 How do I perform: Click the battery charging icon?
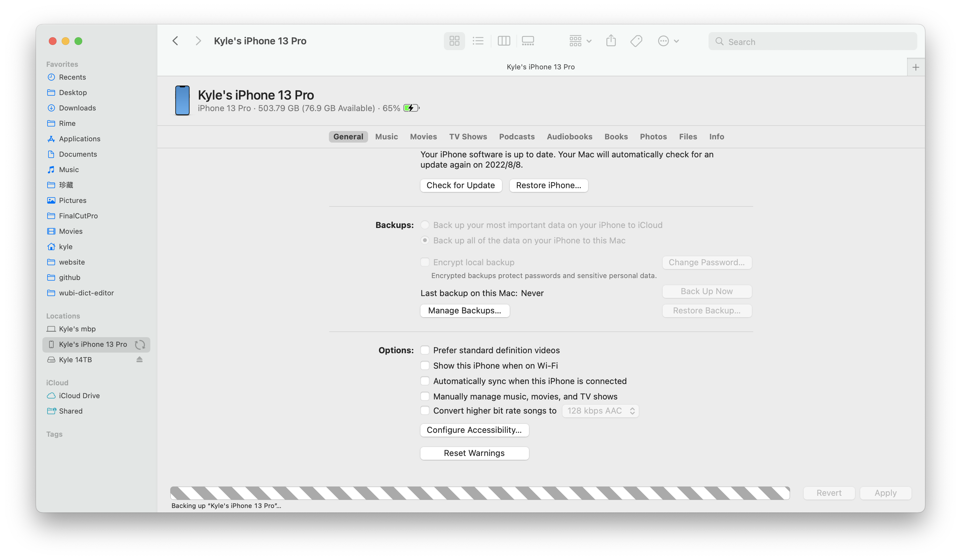[411, 108]
